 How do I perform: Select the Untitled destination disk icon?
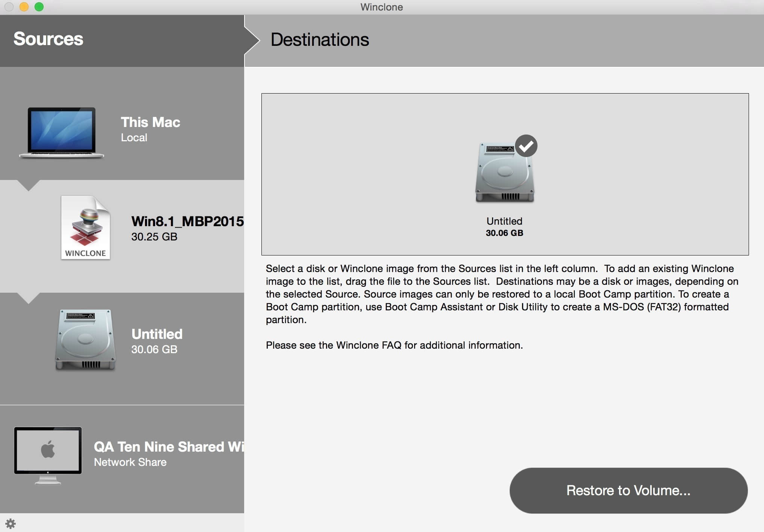coord(504,174)
